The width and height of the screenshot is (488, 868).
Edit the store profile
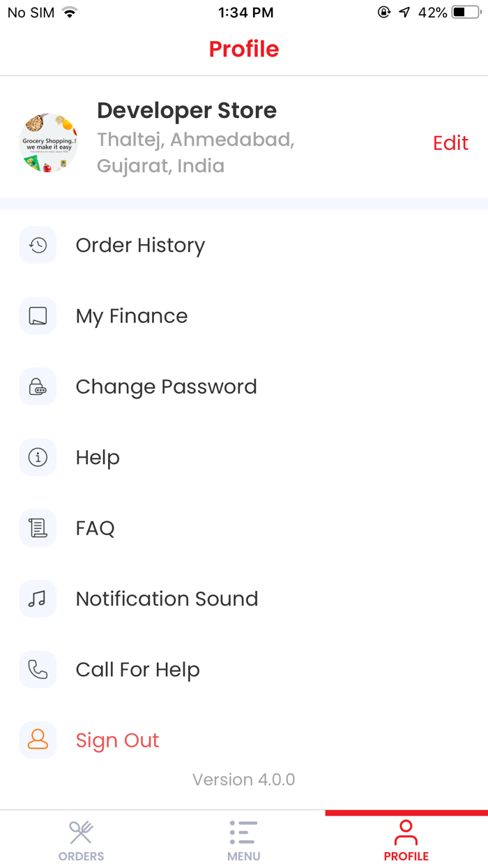click(450, 143)
